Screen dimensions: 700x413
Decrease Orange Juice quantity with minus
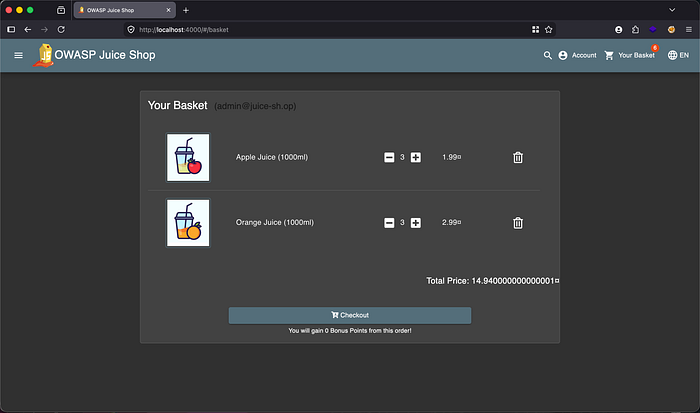pos(389,223)
